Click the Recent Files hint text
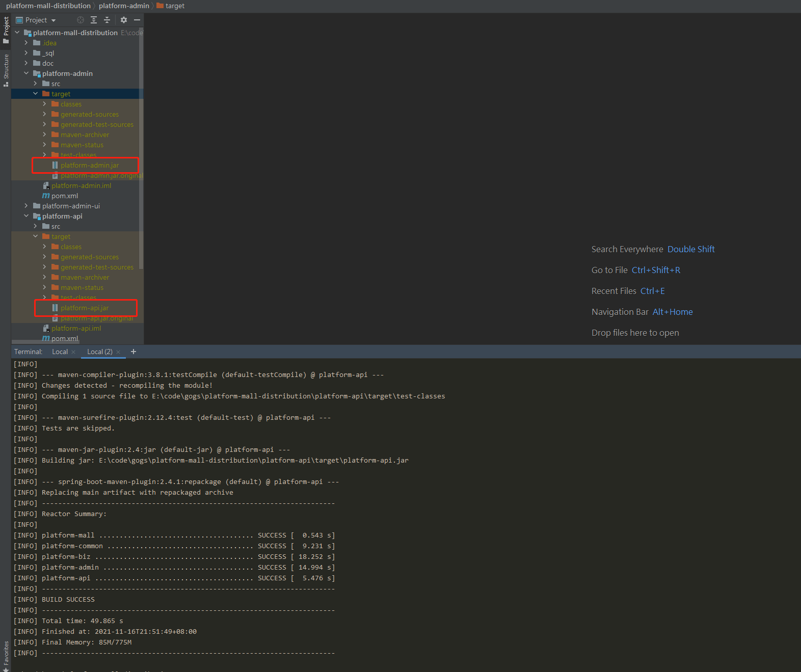The height and width of the screenshot is (672, 801). [614, 291]
